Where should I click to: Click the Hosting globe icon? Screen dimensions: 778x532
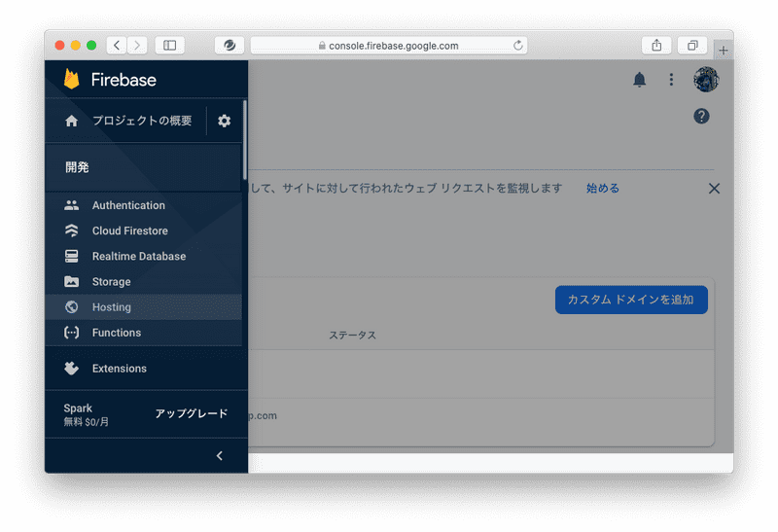[x=71, y=307]
